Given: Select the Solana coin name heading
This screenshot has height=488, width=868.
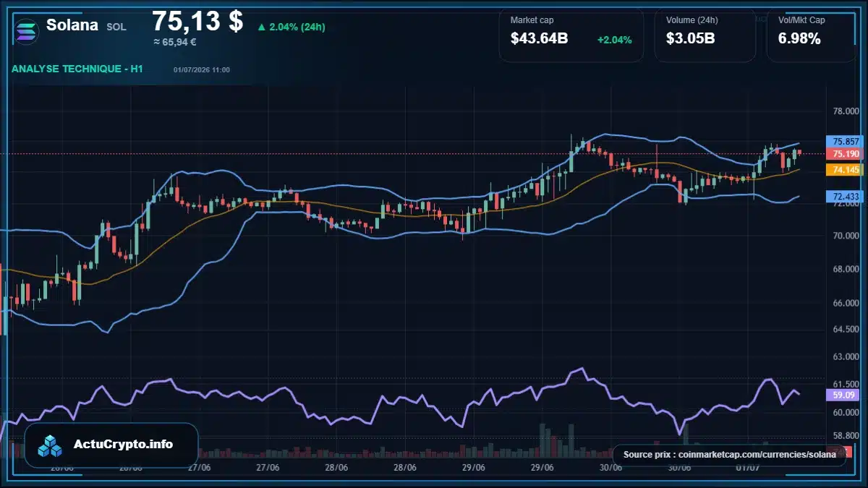Looking at the screenshot, I should coord(72,25).
